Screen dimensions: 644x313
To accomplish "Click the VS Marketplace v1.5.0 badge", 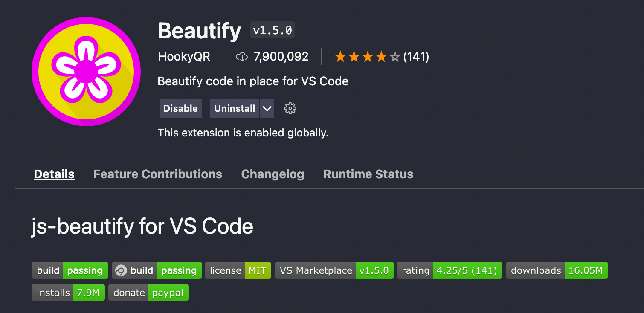I will point(334,270).
